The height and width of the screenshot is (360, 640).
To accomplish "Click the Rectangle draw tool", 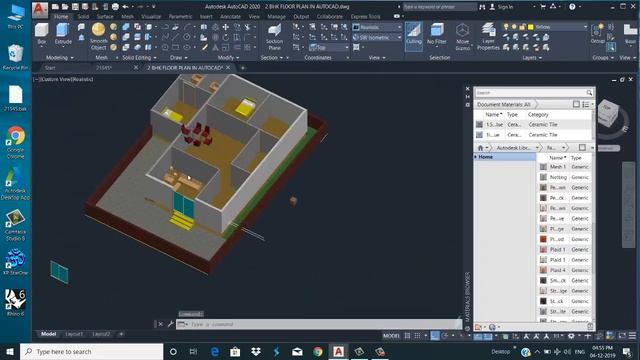I will click(x=176, y=47).
